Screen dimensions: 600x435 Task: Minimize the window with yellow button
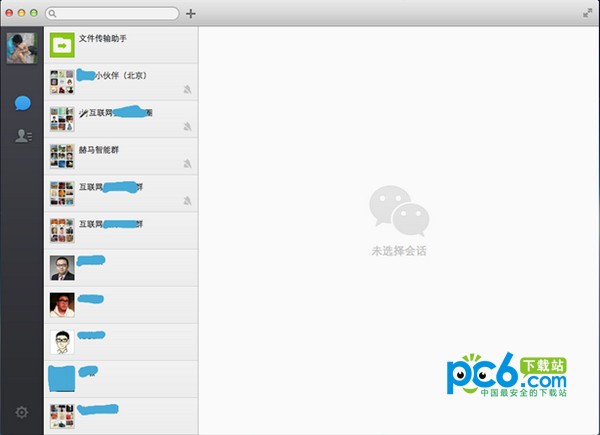[21, 13]
